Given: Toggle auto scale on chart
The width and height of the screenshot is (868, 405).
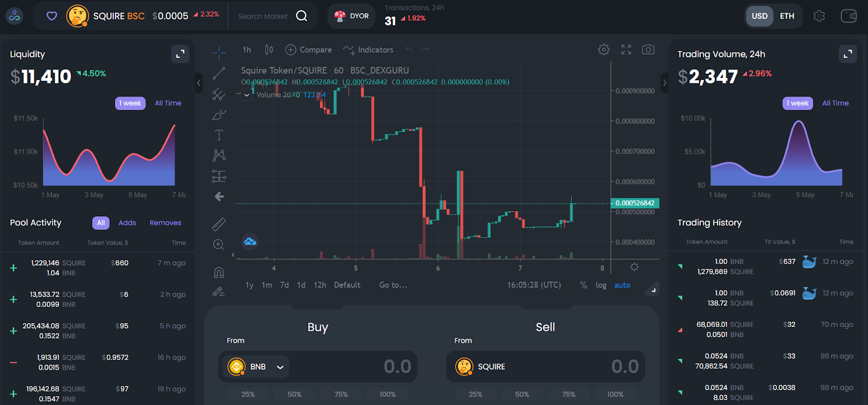Looking at the screenshot, I should coord(622,285).
